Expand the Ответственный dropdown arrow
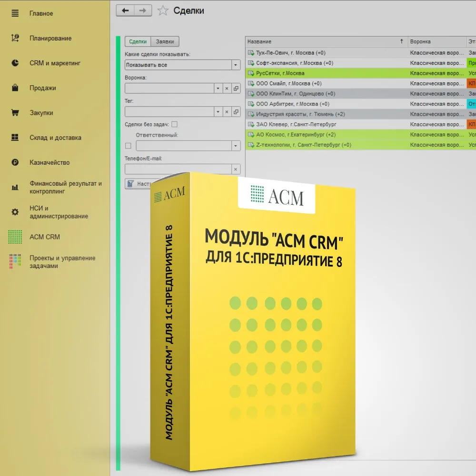This screenshot has height=476, width=476. click(236, 146)
